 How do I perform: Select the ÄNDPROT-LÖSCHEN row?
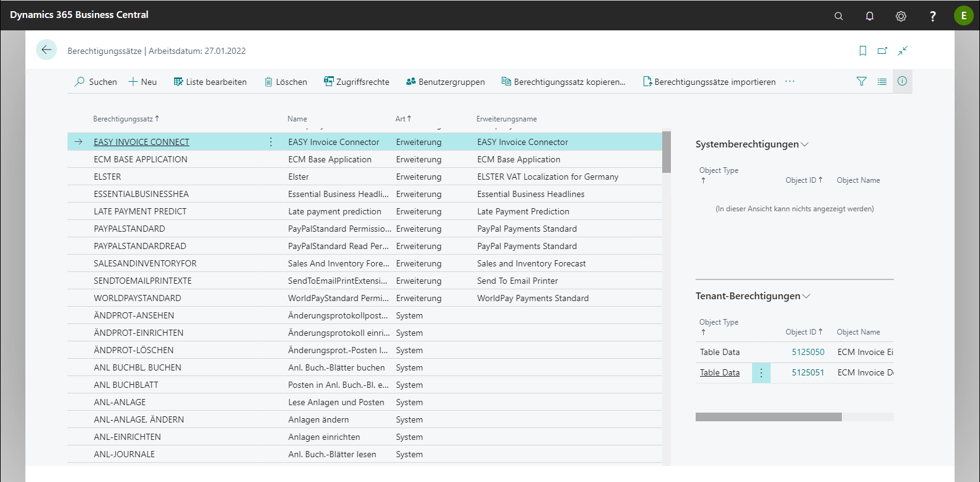pyautogui.click(x=365, y=350)
